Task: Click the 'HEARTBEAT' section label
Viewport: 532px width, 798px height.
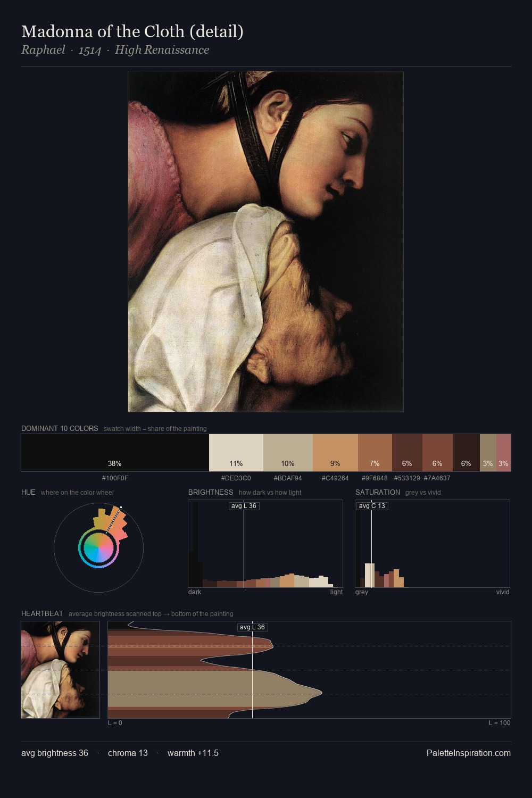Action: pos(42,613)
